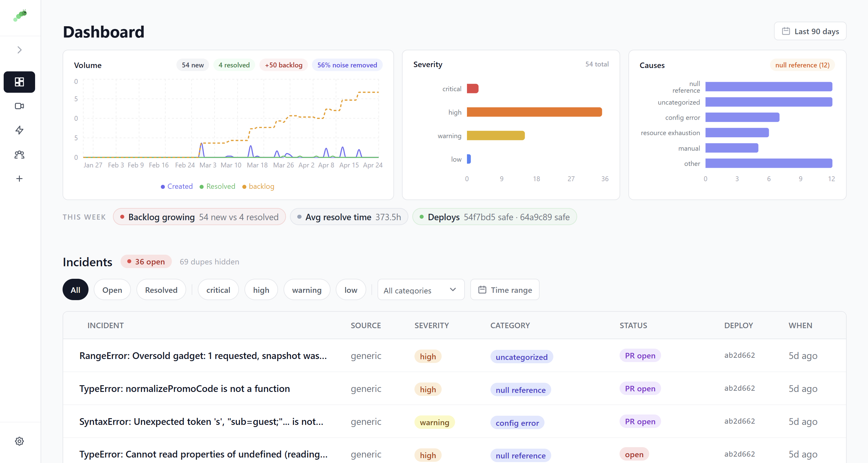This screenshot has height=463, width=868.
Task: Open the TypeError normalizePromoCode incident row
Action: [185, 389]
